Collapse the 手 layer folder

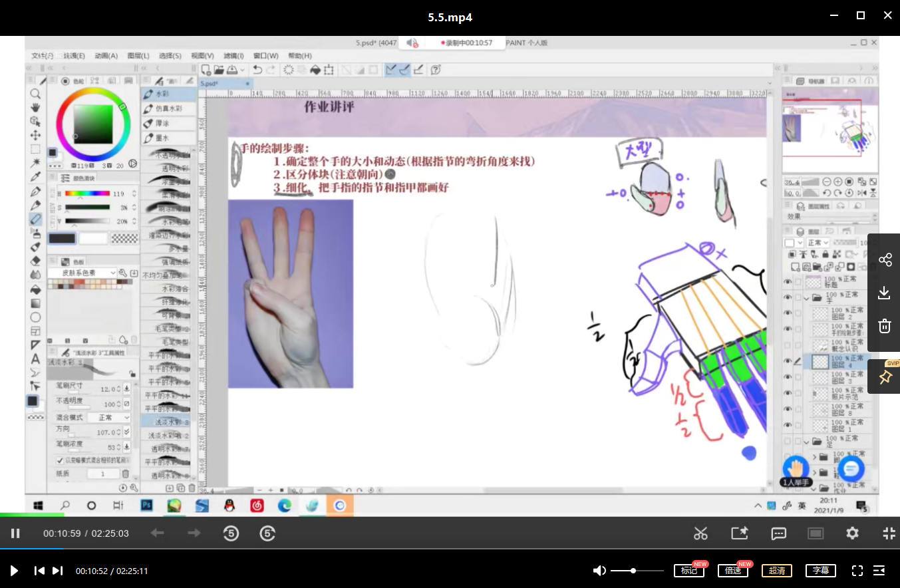808,298
